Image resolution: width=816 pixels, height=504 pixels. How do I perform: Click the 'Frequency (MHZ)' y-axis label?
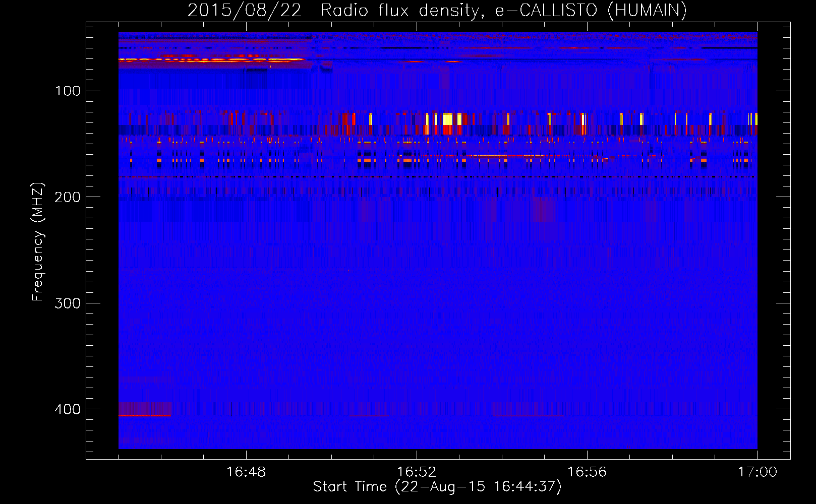tap(37, 242)
